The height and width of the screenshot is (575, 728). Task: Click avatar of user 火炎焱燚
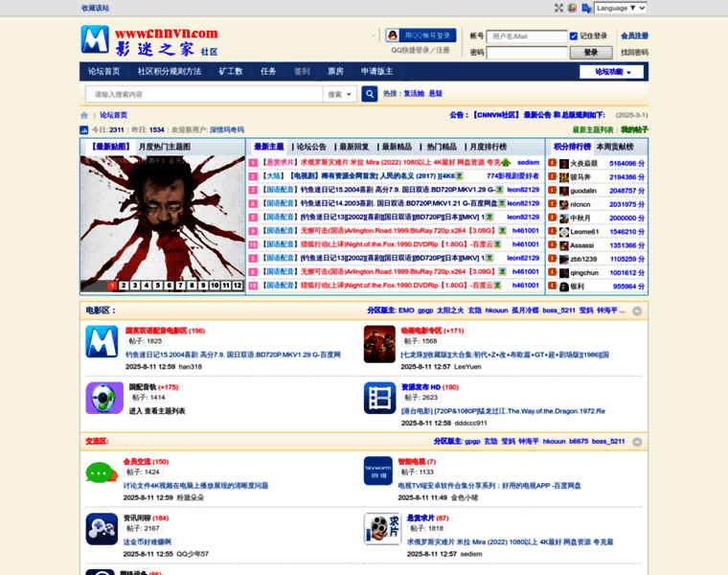click(564, 164)
